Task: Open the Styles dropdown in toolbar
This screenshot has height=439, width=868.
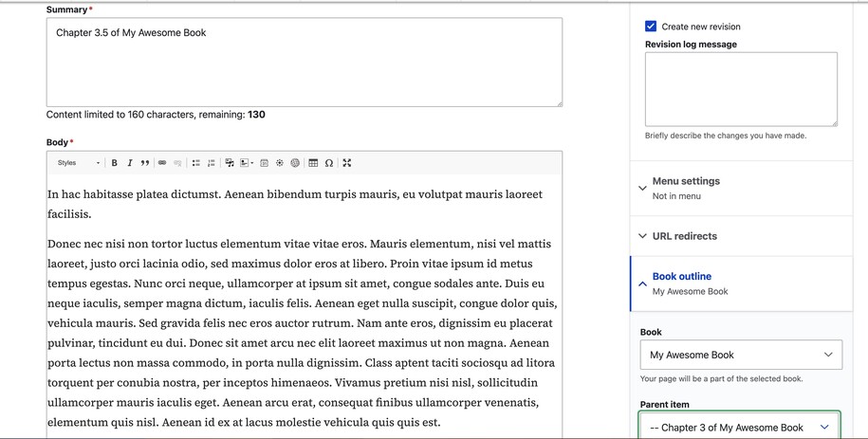Action: 79,163
